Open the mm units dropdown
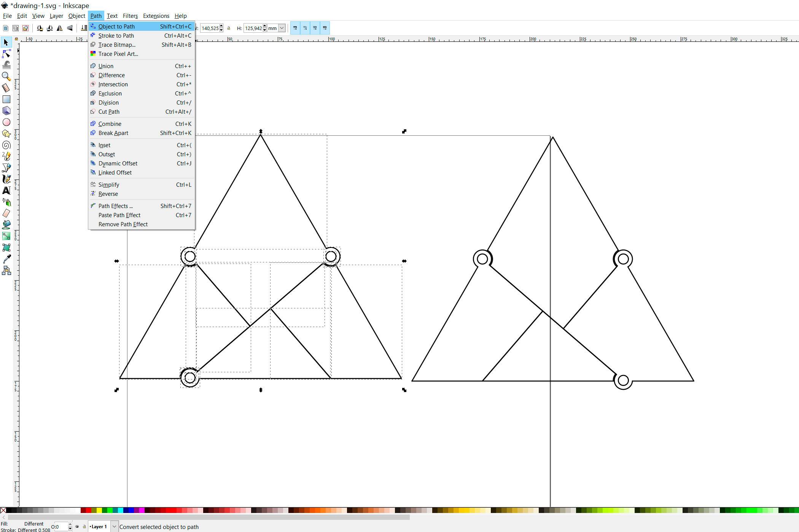 [282, 28]
